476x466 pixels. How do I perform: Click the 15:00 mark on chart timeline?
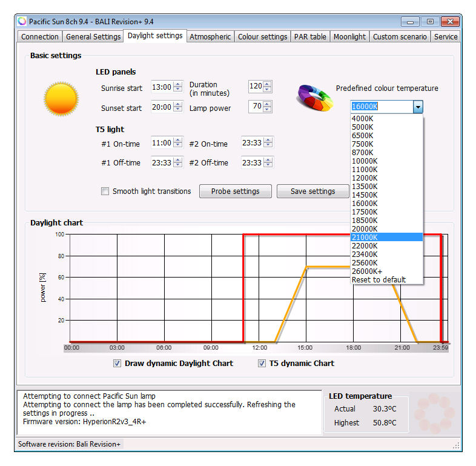[x=305, y=348]
